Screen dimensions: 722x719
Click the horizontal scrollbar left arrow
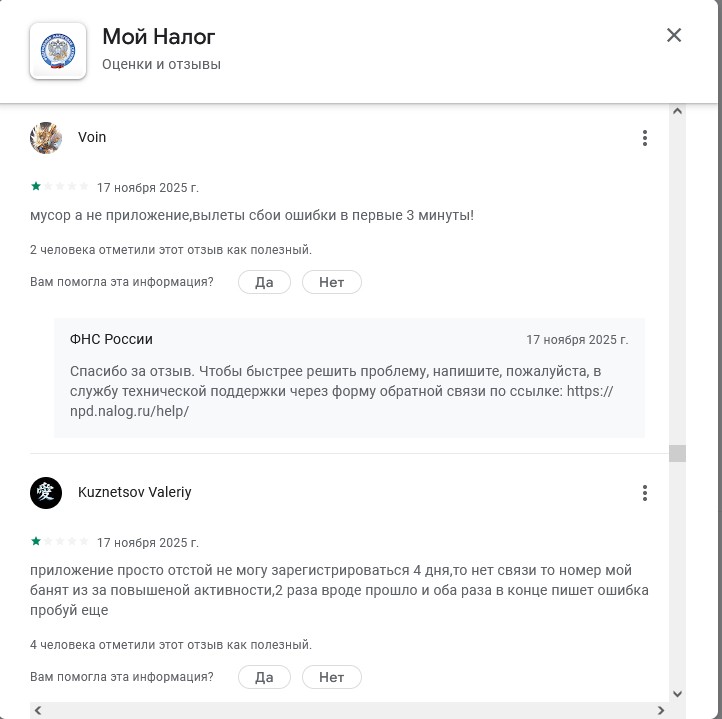[x=38, y=711]
